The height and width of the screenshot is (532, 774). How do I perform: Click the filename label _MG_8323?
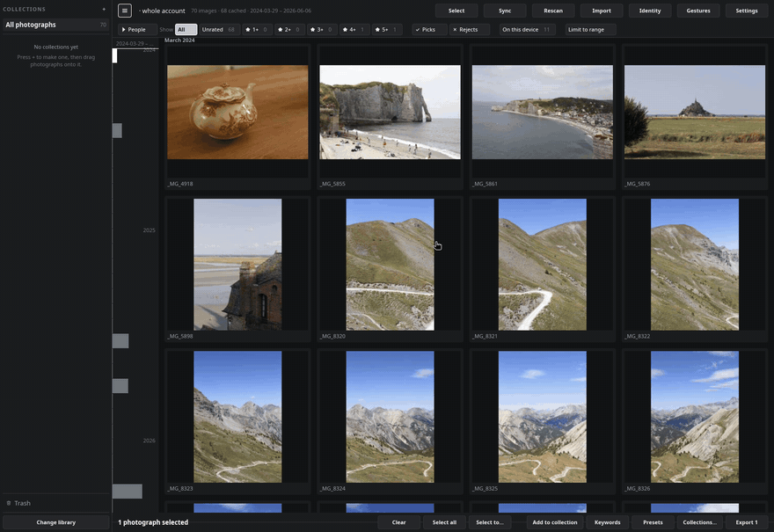pos(180,489)
